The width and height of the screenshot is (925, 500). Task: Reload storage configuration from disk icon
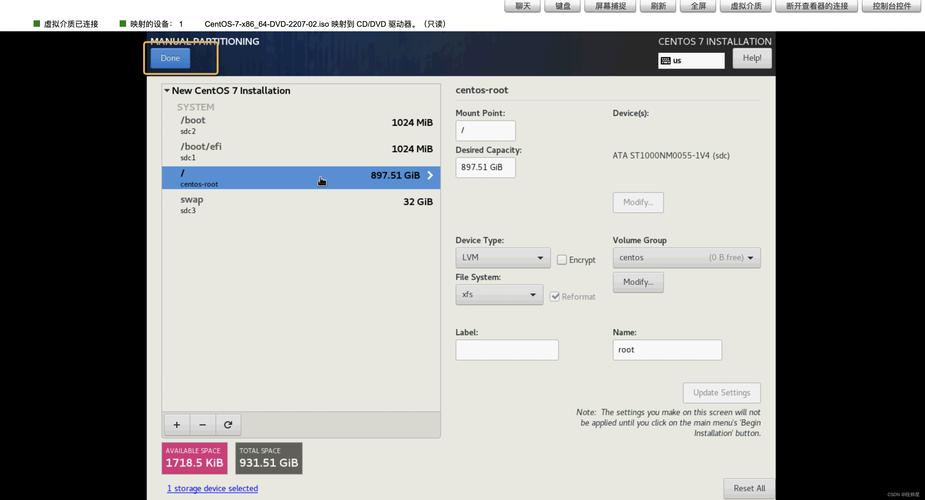click(x=228, y=424)
